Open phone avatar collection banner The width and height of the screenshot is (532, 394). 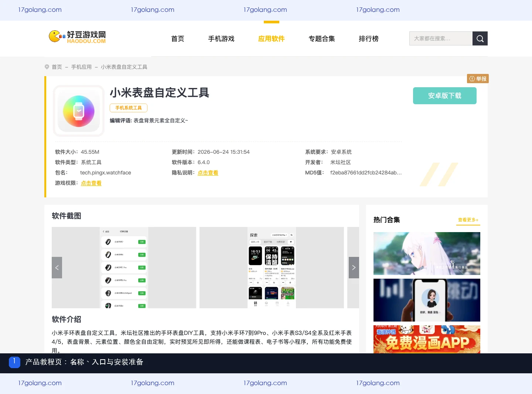tap(427, 300)
